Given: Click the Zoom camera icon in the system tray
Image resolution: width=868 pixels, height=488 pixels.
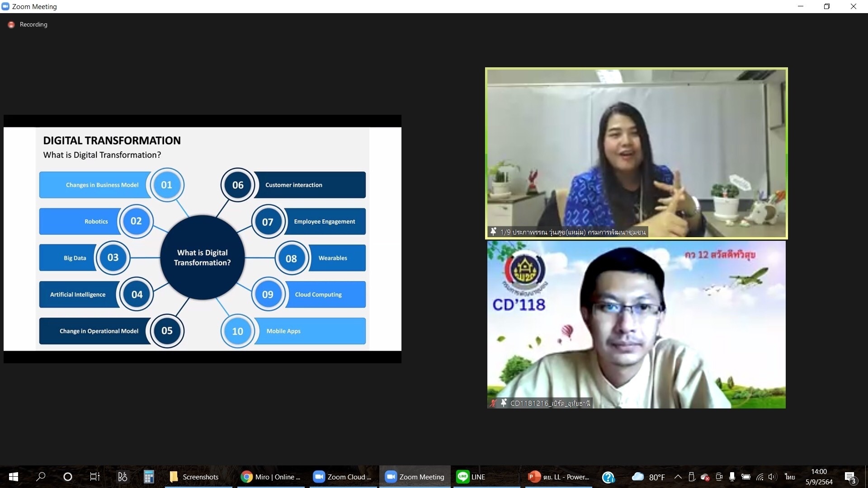Looking at the screenshot, I should tap(719, 476).
